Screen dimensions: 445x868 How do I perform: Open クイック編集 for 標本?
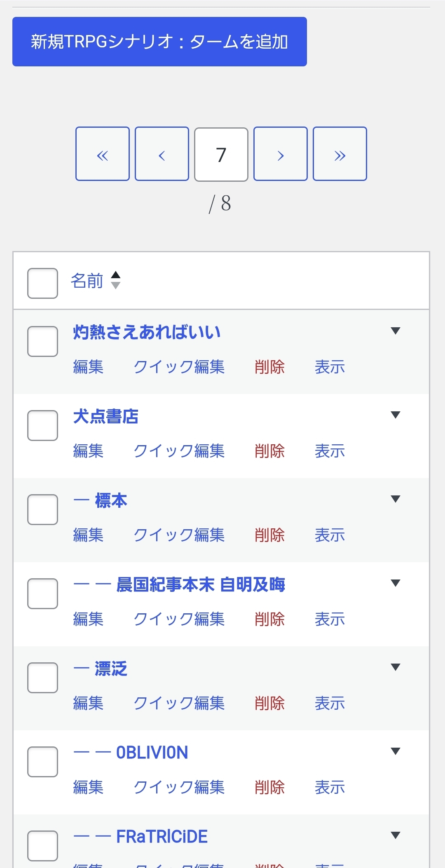tap(179, 535)
